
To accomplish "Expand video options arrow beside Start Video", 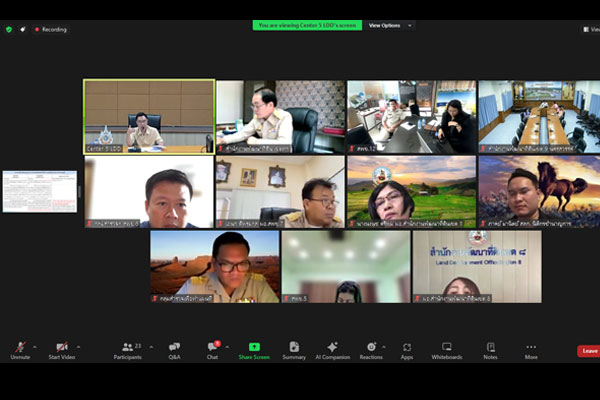I will tap(79, 346).
